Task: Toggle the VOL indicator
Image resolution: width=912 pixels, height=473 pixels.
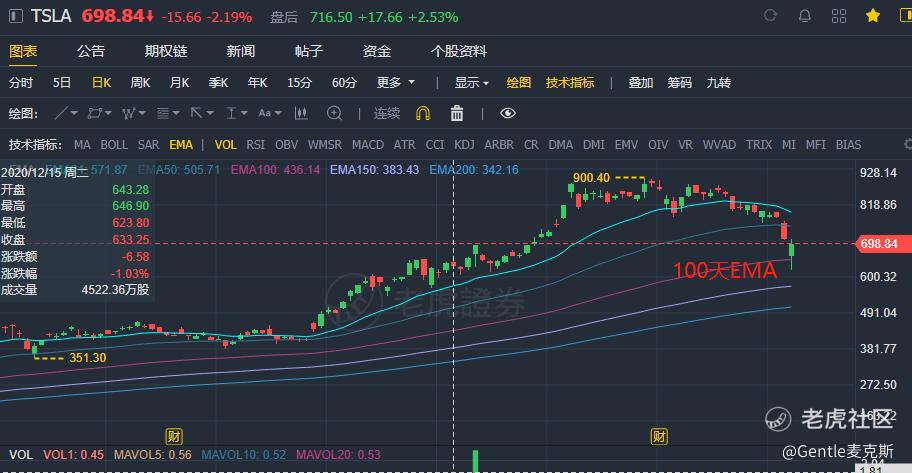Action: 226,144
